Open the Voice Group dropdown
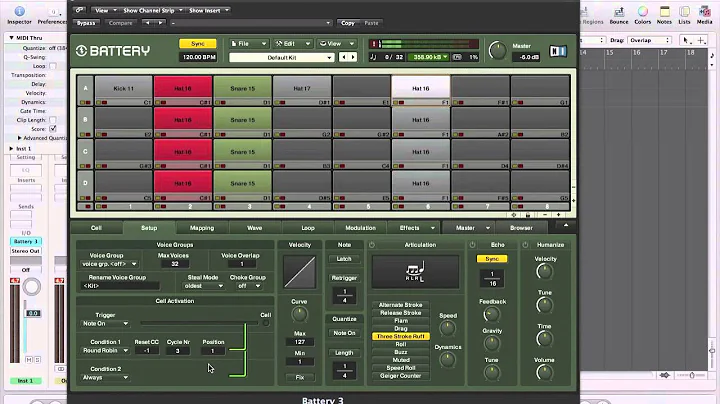Screen dimensions: 720x404 coord(109,264)
